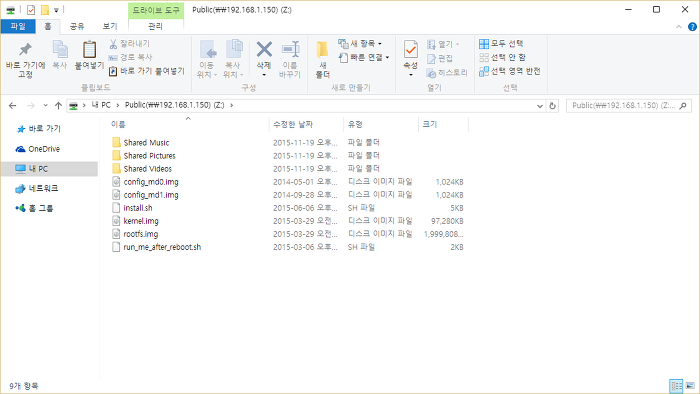This screenshot has width=700, height=394.
Task: Click Pin to Quick Access (바로 가기에 고정) icon
Action: pyautogui.click(x=25, y=49)
